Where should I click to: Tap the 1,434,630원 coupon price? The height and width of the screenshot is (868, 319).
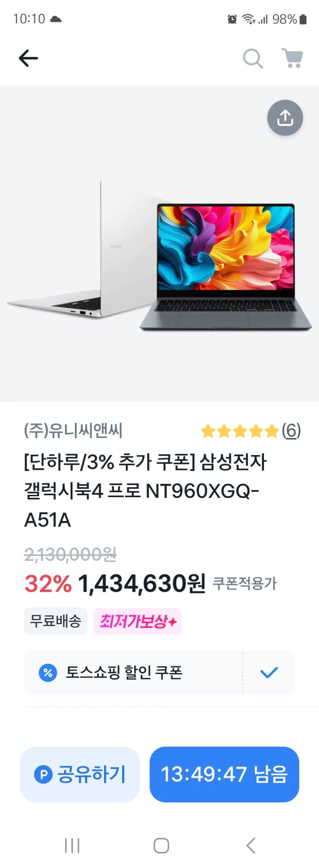tap(142, 584)
